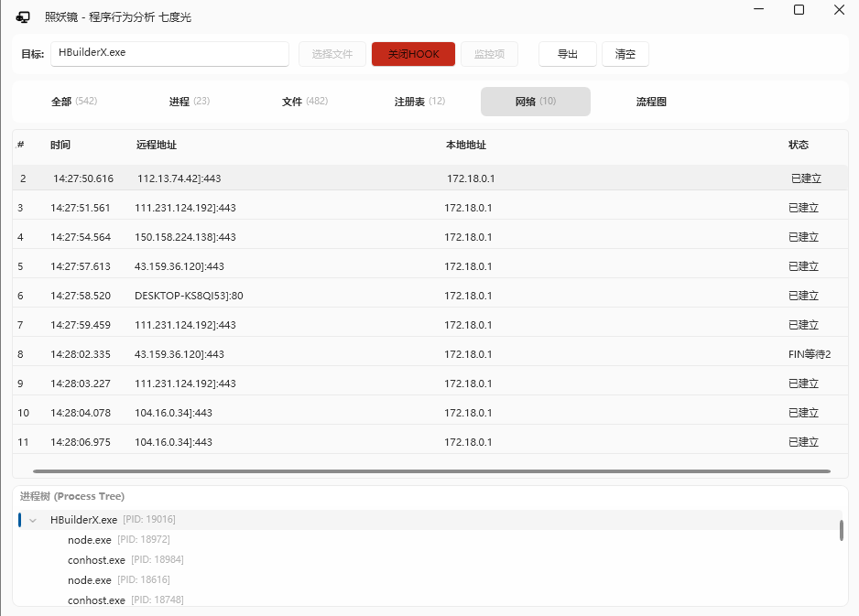The width and height of the screenshot is (859, 616).
Task: Select the row timestamped 14:28:04.078
Action: (430, 413)
